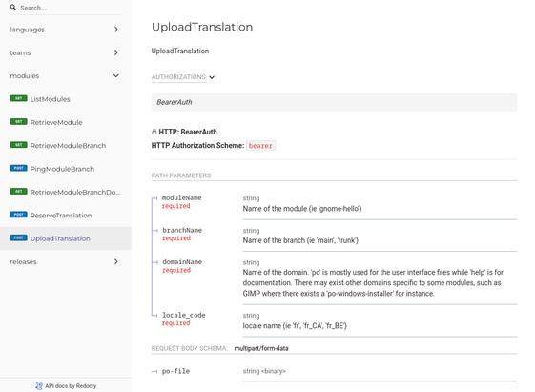Click the POST badge beside PingModuleBranch
Viewport: 535px width, 392px height.
click(18, 168)
